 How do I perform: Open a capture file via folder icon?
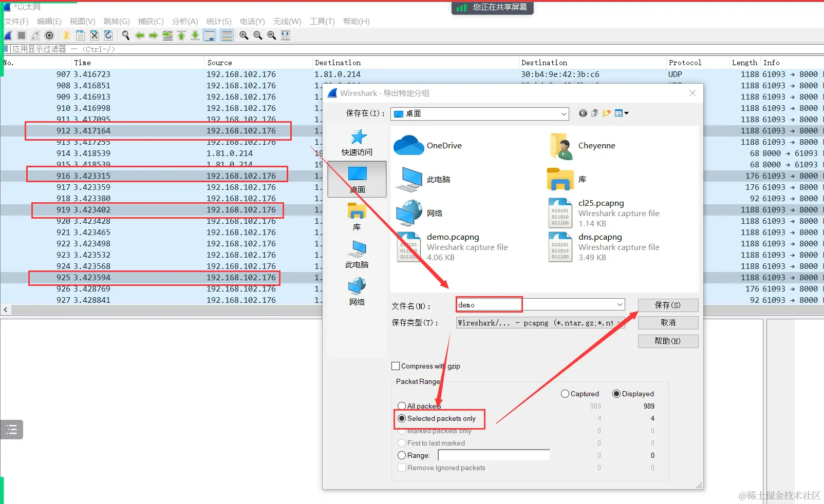[66, 35]
